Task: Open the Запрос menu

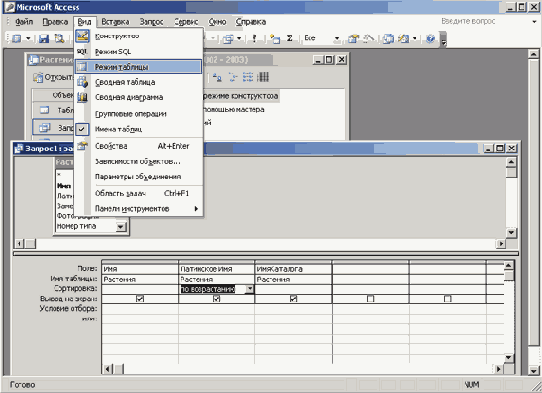Action: pyautogui.click(x=151, y=22)
